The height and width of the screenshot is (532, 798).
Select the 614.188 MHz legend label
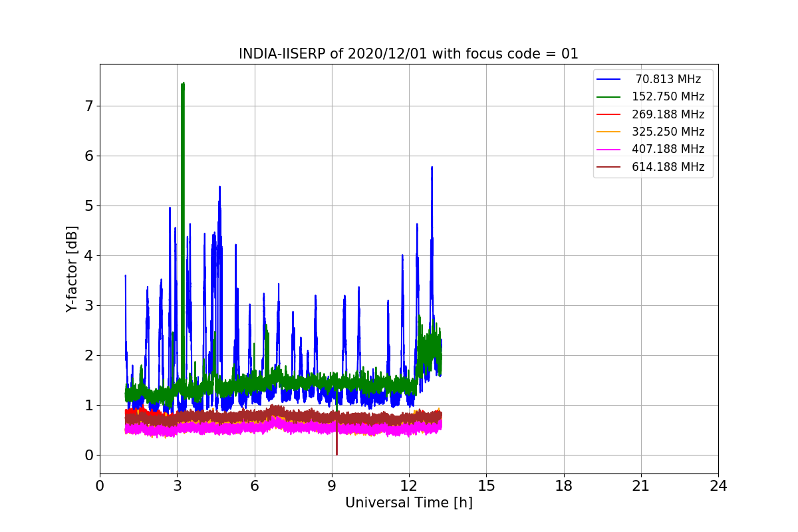tap(668, 167)
